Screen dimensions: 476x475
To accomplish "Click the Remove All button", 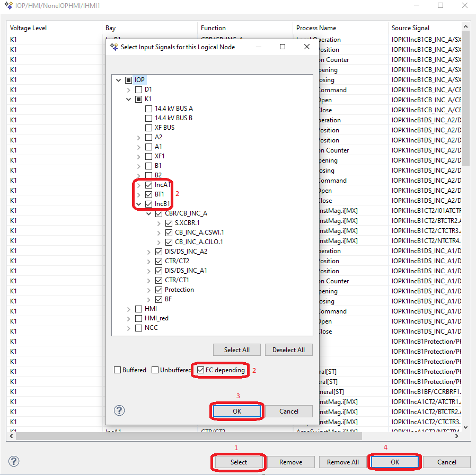I will pyautogui.click(x=342, y=462).
